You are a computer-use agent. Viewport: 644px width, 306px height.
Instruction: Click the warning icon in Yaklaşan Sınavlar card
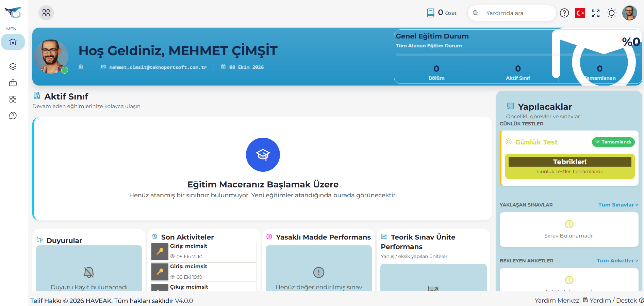569,224
